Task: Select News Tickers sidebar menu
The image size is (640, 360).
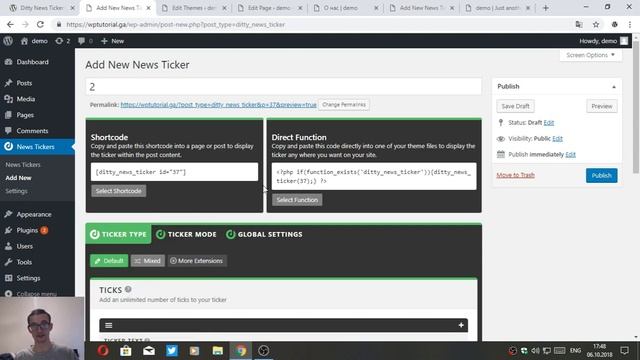Action: (37, 147)
